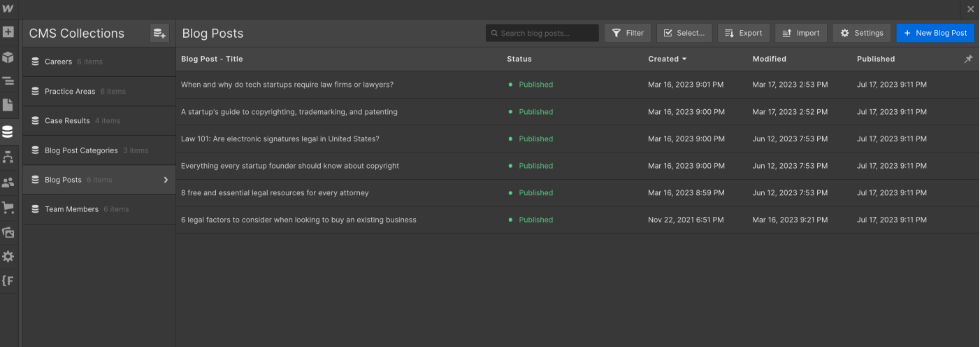This screenshot has width=980, height=347.
Task: Click the Export button
Action: pyautogui.click(x=743, y=33)
